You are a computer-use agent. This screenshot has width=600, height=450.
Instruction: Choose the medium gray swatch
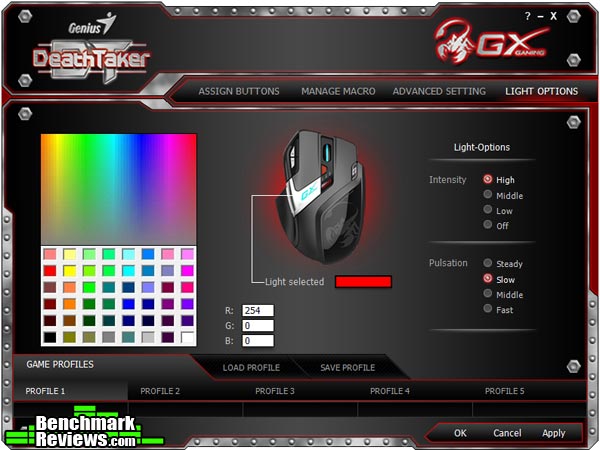(109, 337)
